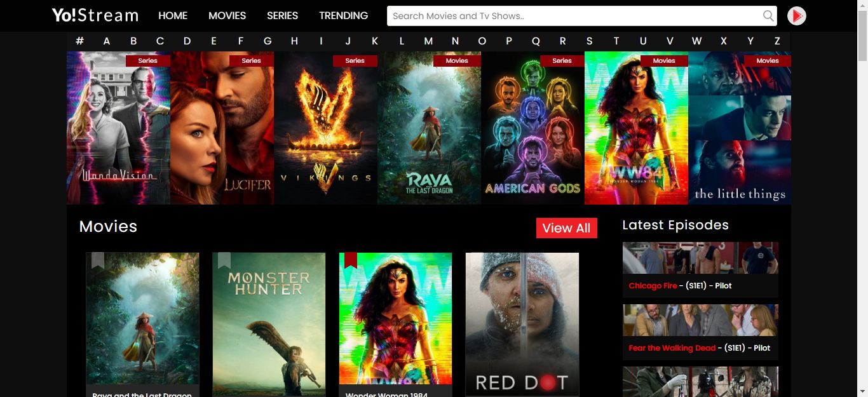
Task: Filter titles by letter P
Action: (509, 41)
